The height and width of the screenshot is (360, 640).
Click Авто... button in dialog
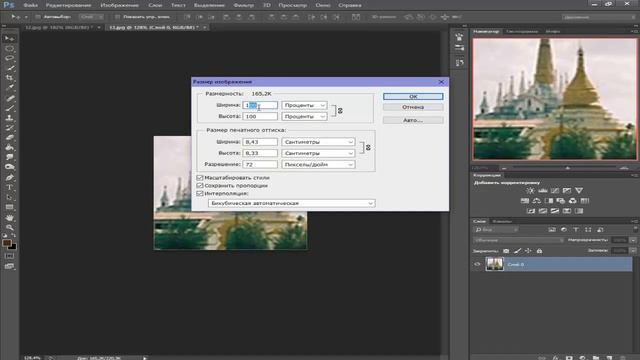point(413,120)
